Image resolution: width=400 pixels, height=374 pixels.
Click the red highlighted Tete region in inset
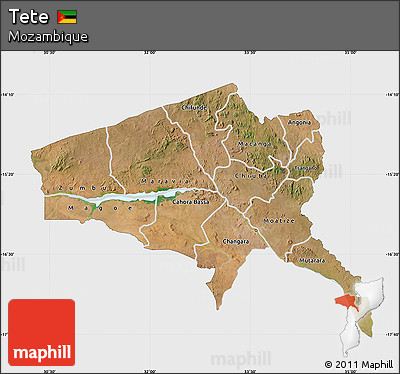tap(347, 302)
